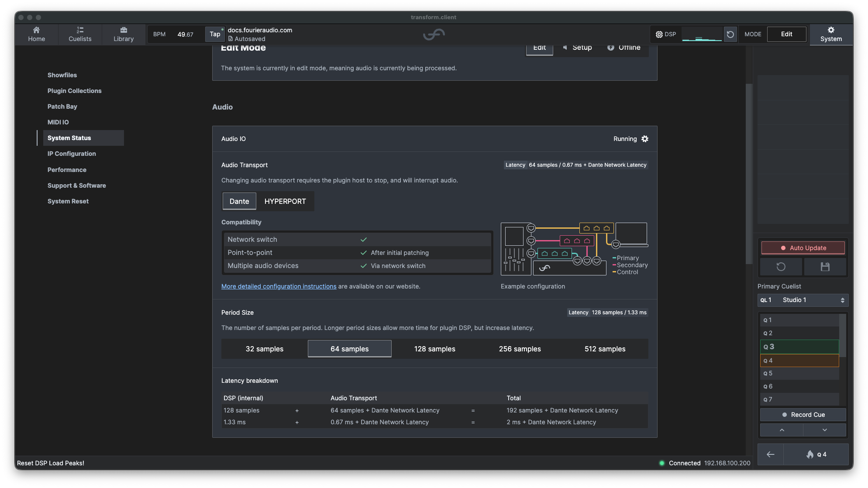
Task: Toggle Auto Update
Action: pyautogui.click(x=803, y=248)
